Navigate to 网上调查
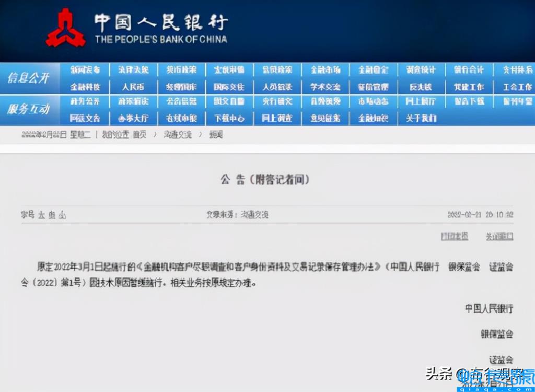Image resolution: width=535 pixels, height=392 pixels. [x=277, y=118]
